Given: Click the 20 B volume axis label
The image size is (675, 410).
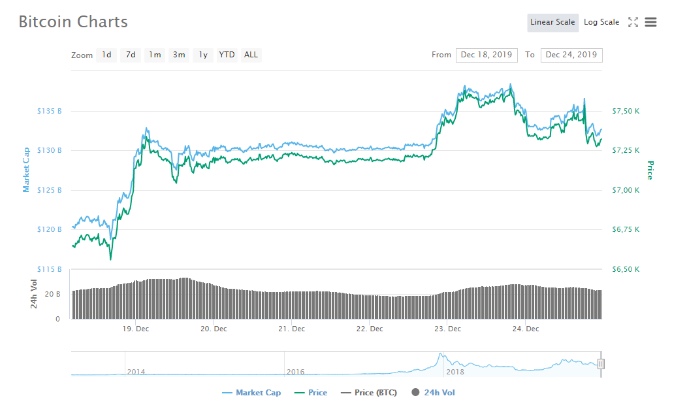Looking at the screenshot, I should (52, 294).
